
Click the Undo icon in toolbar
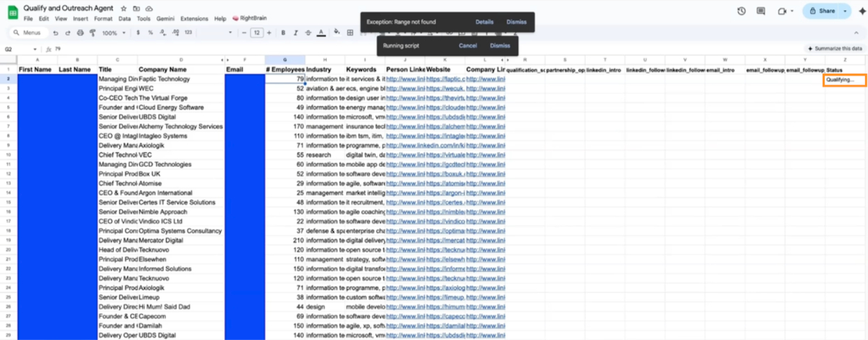[x=56, y=33]
